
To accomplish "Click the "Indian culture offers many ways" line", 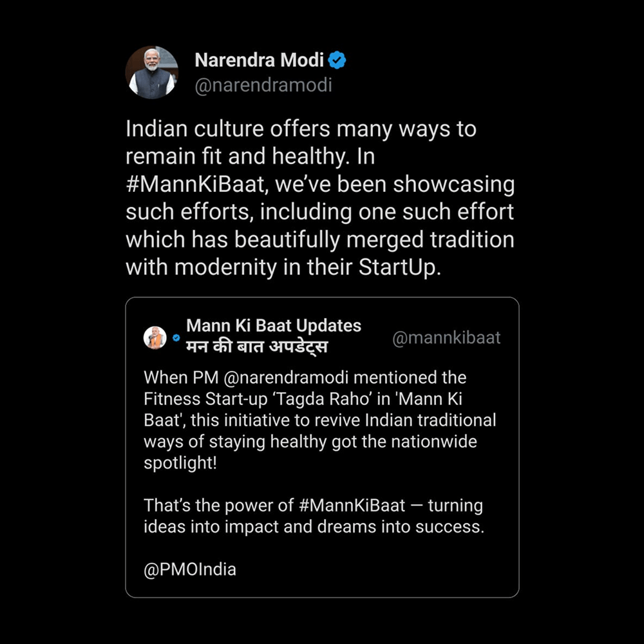I will click(x=301, y=129).
